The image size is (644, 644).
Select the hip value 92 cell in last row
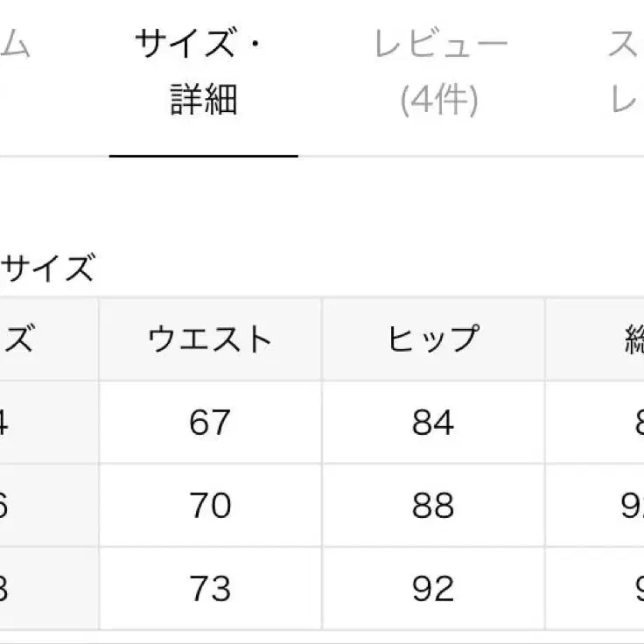pos(433,588)
